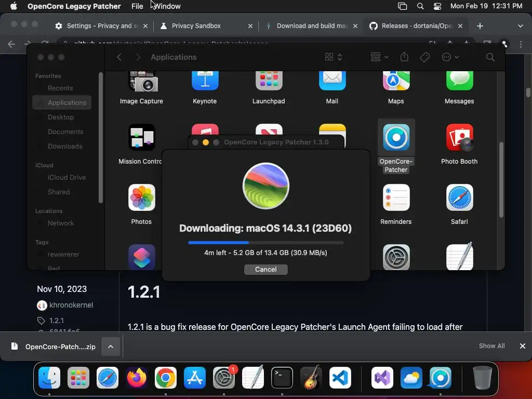Open Safari in the Applications folder
This screenshot has height=399, width=532.
click(x=459, y=197)
